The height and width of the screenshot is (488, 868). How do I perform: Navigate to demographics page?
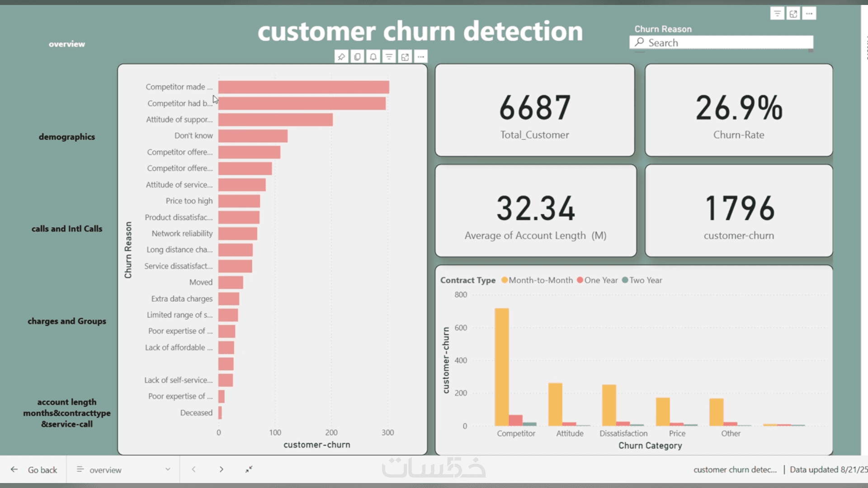[67, 137]
